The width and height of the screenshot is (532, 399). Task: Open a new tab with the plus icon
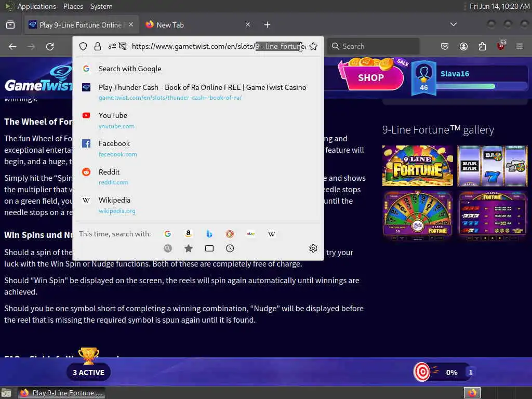[x=268, y=25]
